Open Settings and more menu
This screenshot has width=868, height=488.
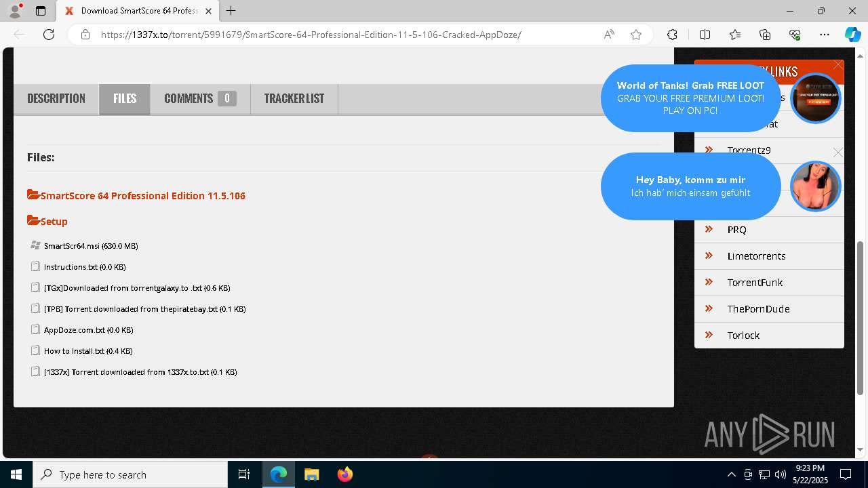point(825,35)
